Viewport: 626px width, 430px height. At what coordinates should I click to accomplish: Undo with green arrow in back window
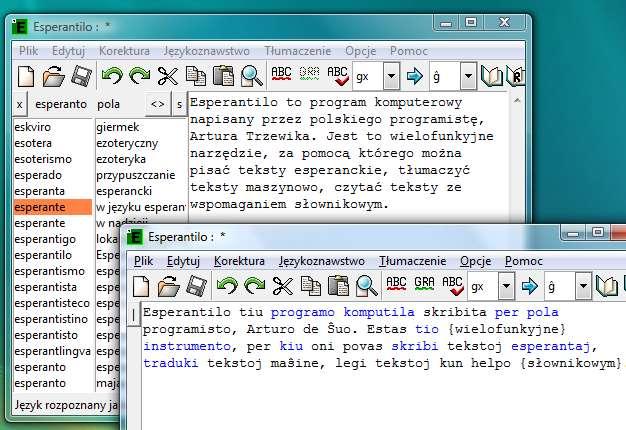point(112,75)
